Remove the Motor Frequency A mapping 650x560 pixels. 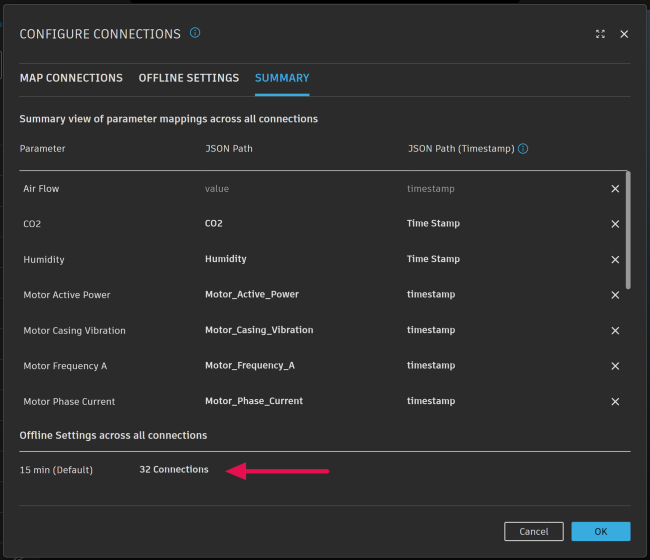click(x=615, y=366)
